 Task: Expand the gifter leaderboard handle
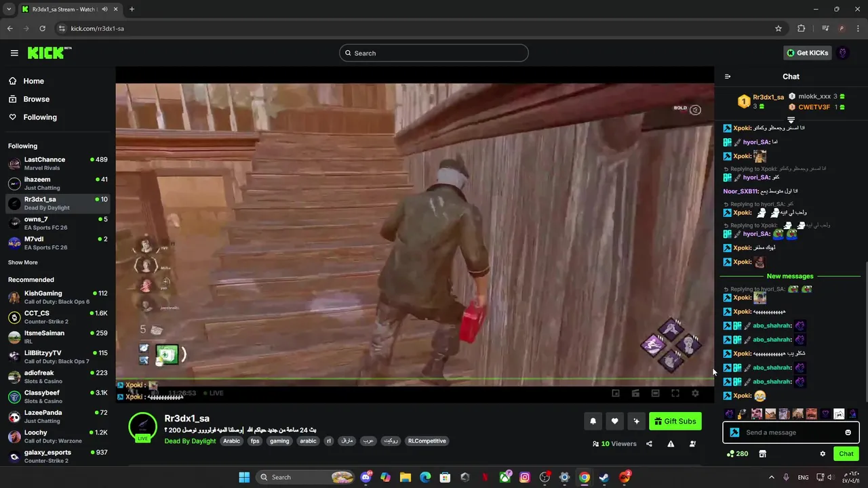pos(791,120)
